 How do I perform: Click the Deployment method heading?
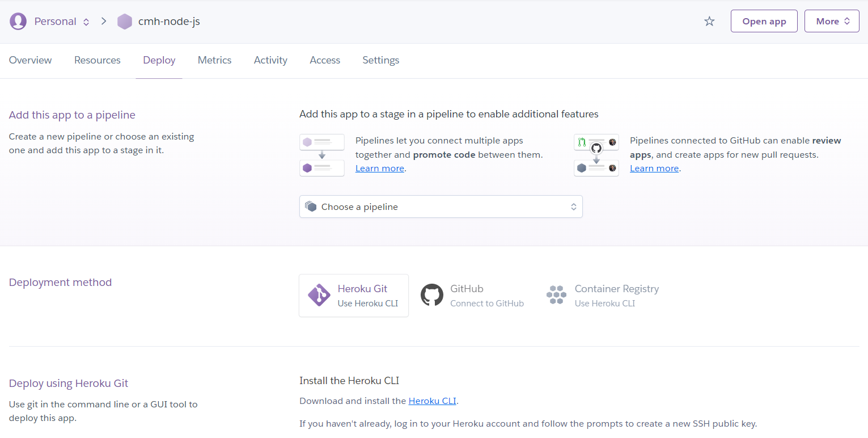tap(60, 283)
